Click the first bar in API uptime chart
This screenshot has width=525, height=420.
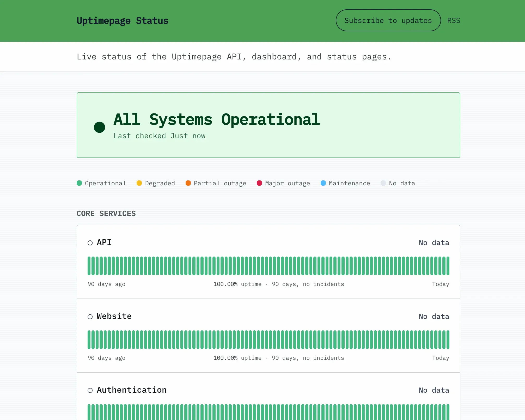(x=89, y=266)
